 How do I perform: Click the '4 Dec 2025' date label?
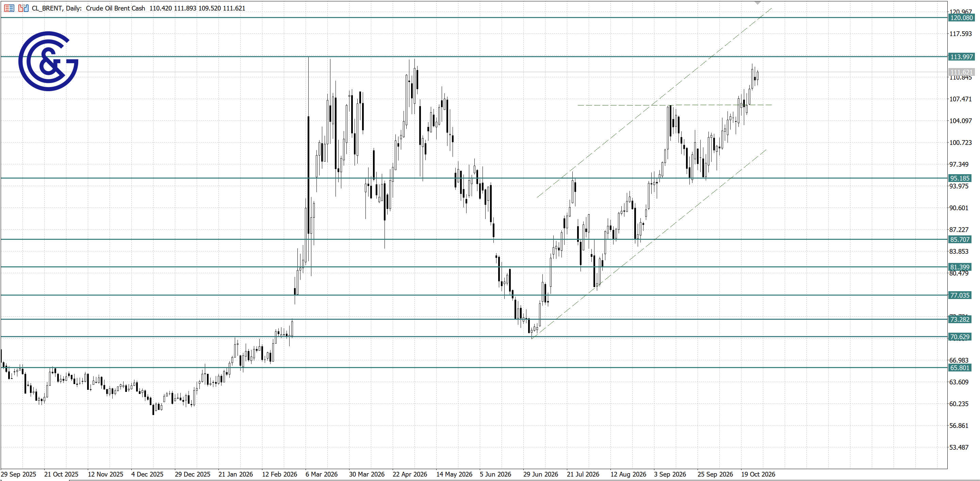147,475
